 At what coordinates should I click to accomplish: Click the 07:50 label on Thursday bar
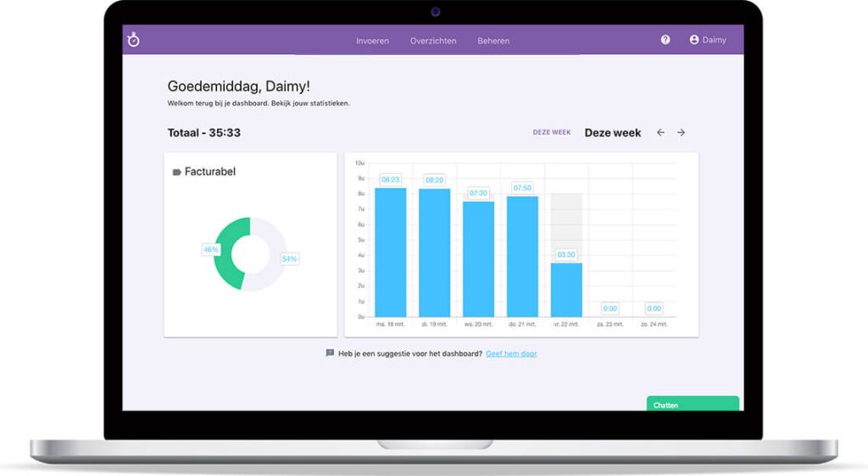(522, 188)
